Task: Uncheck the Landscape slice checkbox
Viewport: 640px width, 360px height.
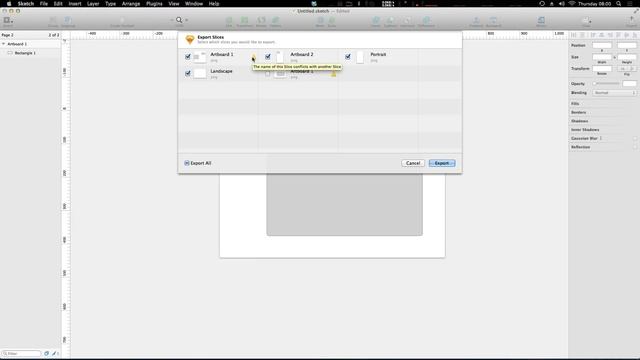Action: 188,73
